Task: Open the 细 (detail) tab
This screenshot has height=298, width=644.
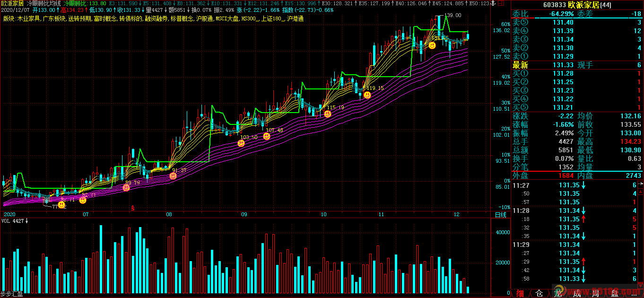Action: 520,293
